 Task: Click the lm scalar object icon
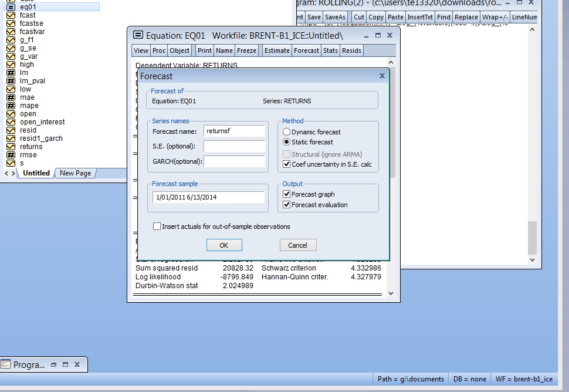point(11,73)
